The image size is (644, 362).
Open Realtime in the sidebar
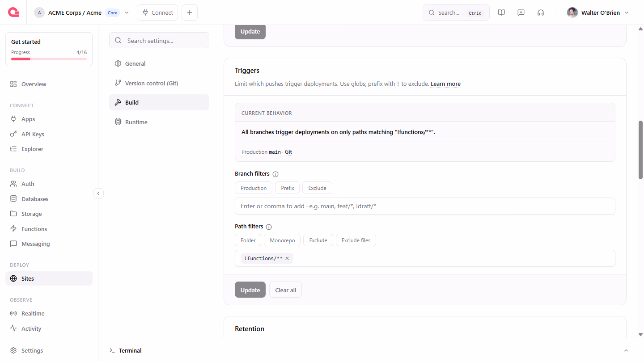(x=49, y=313)
